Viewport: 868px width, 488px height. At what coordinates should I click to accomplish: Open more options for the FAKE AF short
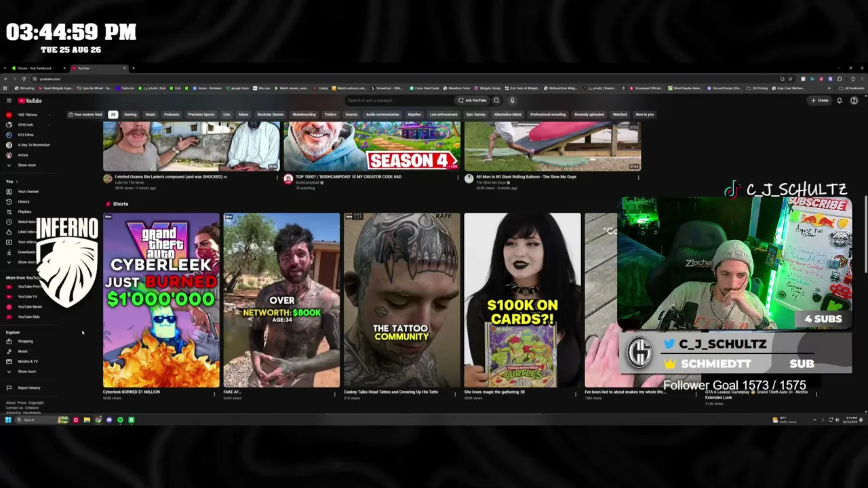pyautogui.click(x=334, y=394)
